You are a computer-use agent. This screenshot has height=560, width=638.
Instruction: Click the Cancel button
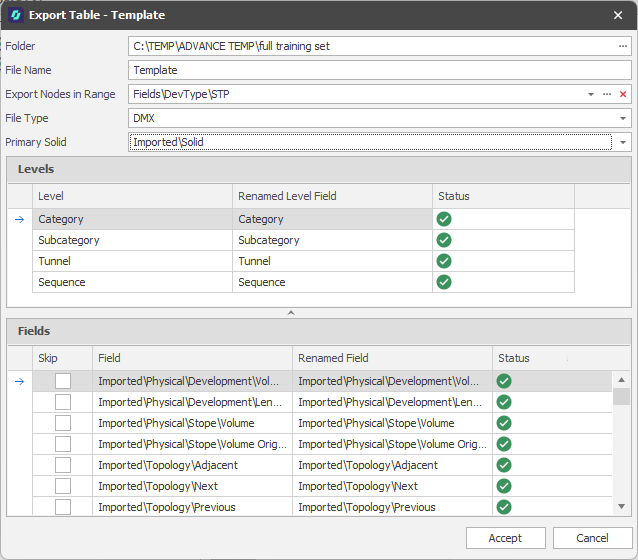tap(592, 538)
